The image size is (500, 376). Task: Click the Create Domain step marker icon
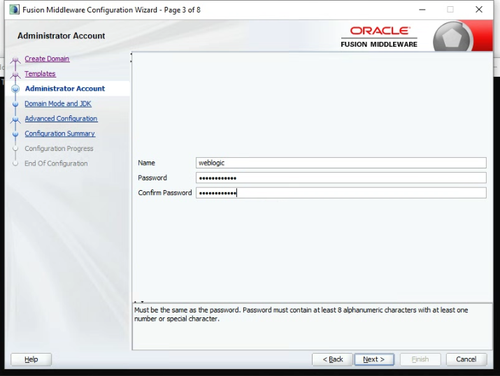[15, 61]
